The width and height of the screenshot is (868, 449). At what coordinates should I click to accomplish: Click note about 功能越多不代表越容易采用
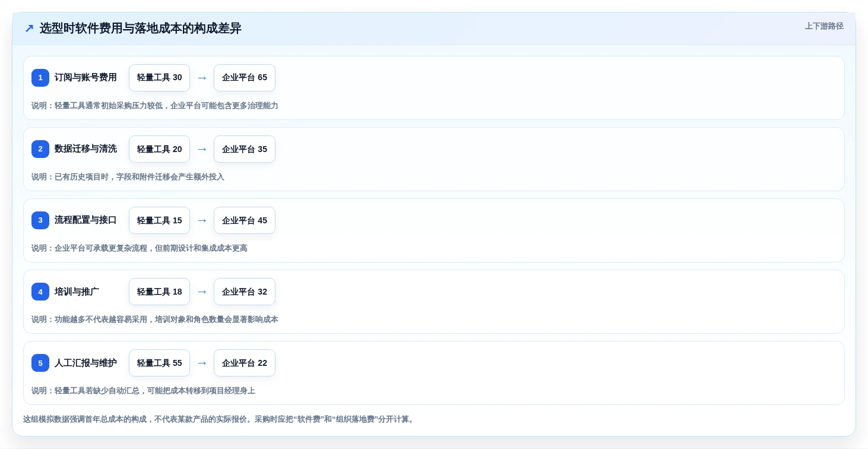pos(155,320)
